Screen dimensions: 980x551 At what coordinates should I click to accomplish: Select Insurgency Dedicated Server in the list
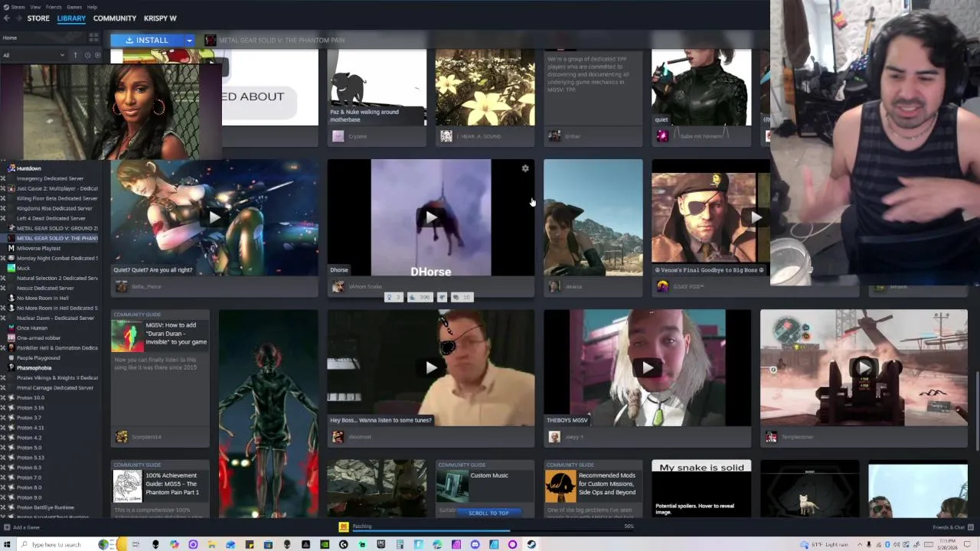click(50, 178)
